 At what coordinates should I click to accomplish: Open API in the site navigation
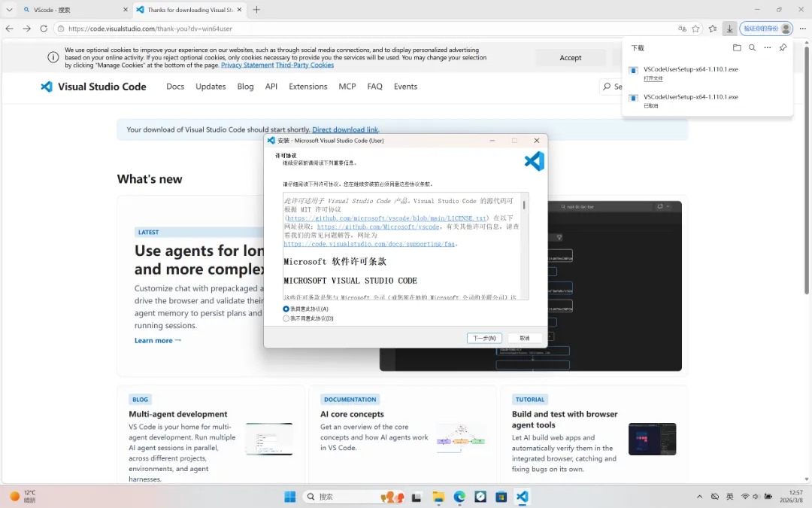tap(271, 87)
